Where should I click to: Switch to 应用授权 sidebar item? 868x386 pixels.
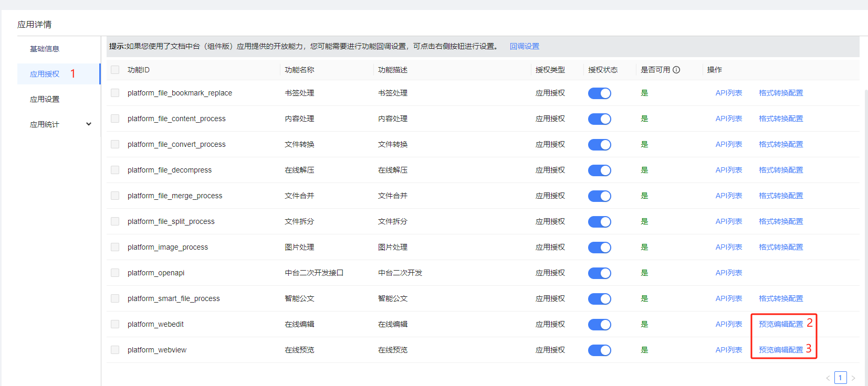45,74
